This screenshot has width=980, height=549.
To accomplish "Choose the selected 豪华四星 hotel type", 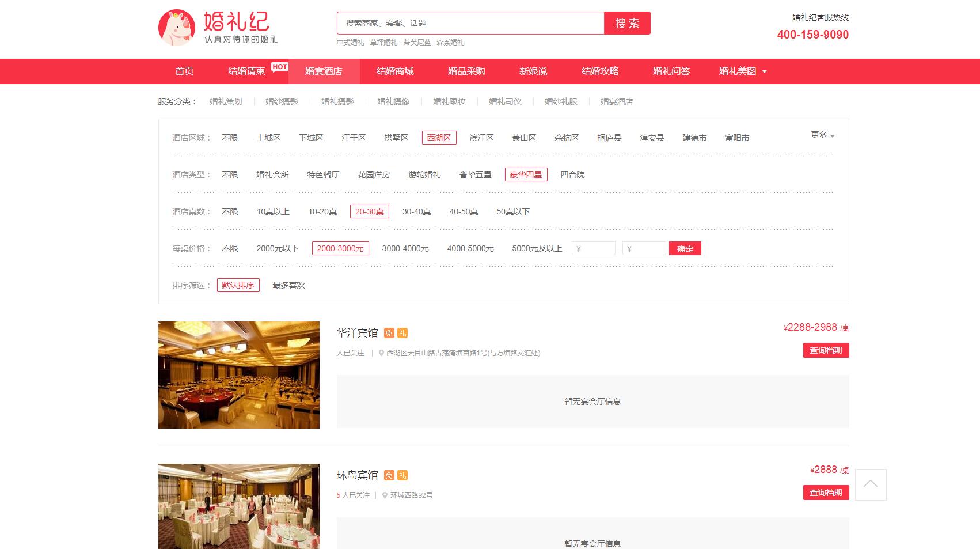I will (x=526, y=175).
